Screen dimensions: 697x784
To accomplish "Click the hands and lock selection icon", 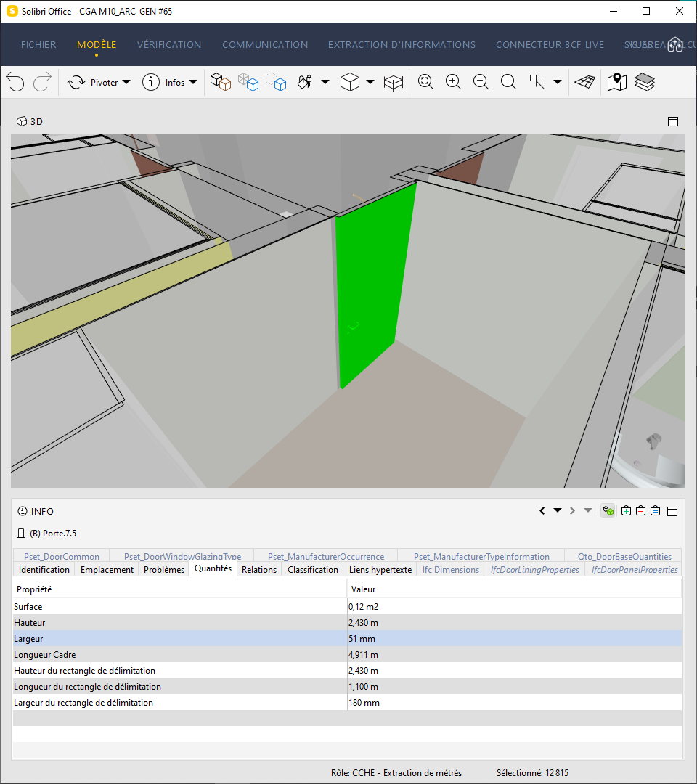I will point(304,82).
